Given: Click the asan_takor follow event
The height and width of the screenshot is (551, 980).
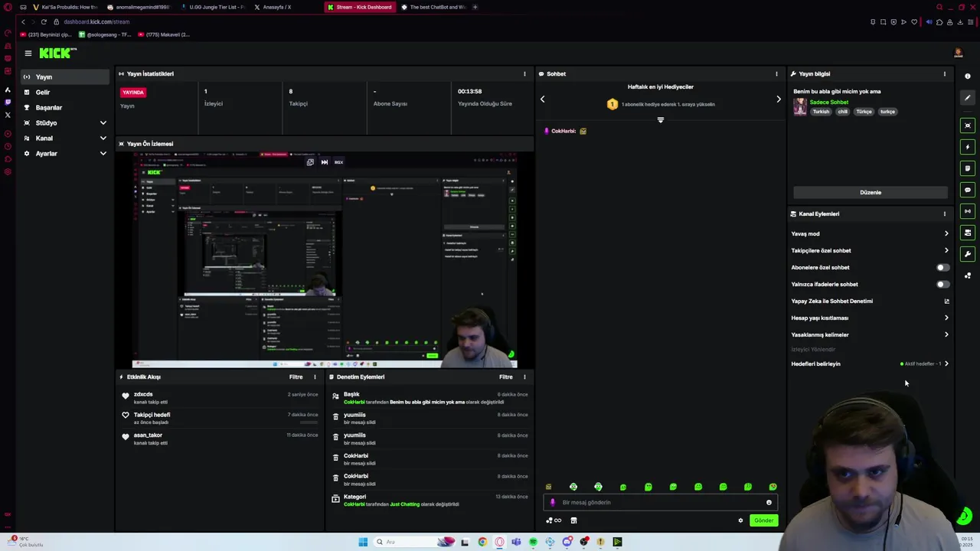Looking at the screenshot, I should point(218,439).
